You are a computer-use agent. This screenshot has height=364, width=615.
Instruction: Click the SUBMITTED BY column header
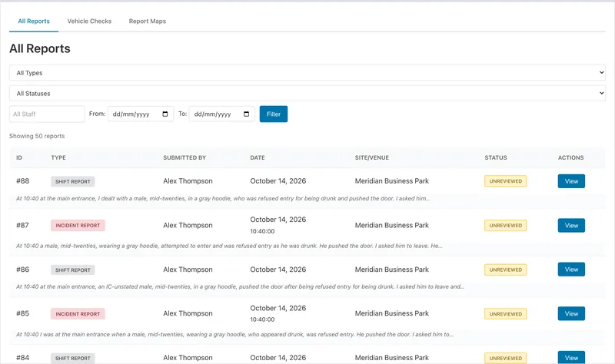(184, 157)
